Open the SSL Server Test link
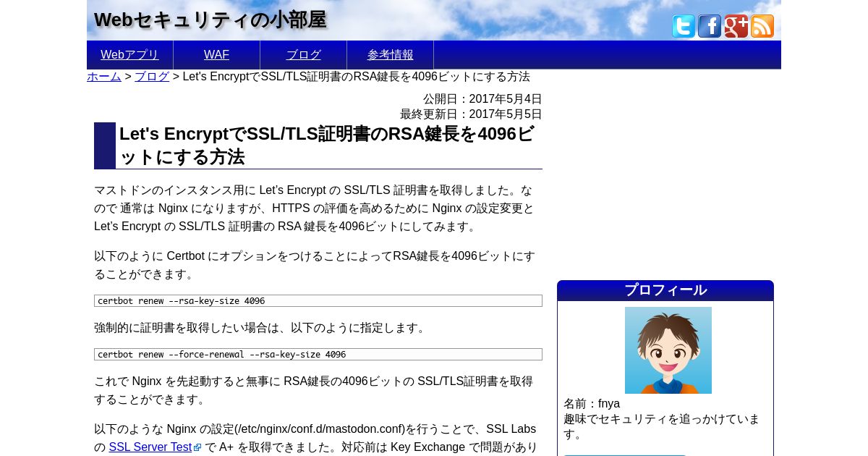The image size is (868, 456). pos(150,447)
